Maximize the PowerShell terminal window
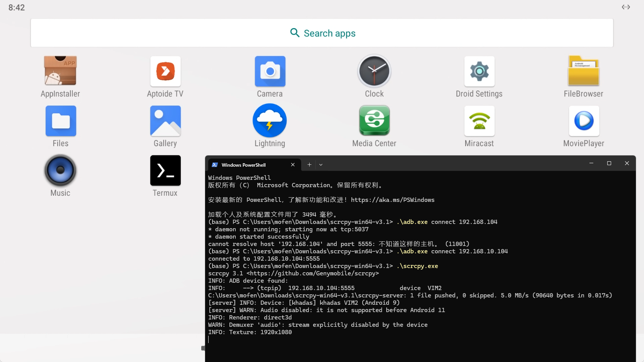644x362 pixels. tap(609, 164)
